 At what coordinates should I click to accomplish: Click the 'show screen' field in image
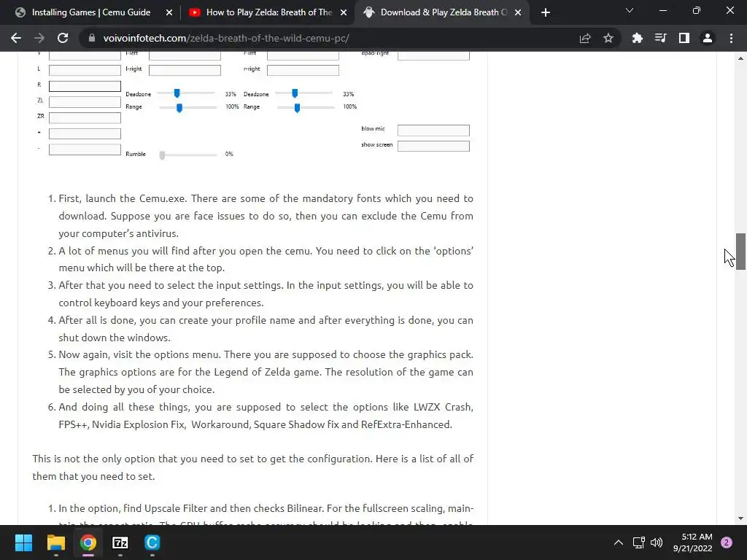coord(433,146)
